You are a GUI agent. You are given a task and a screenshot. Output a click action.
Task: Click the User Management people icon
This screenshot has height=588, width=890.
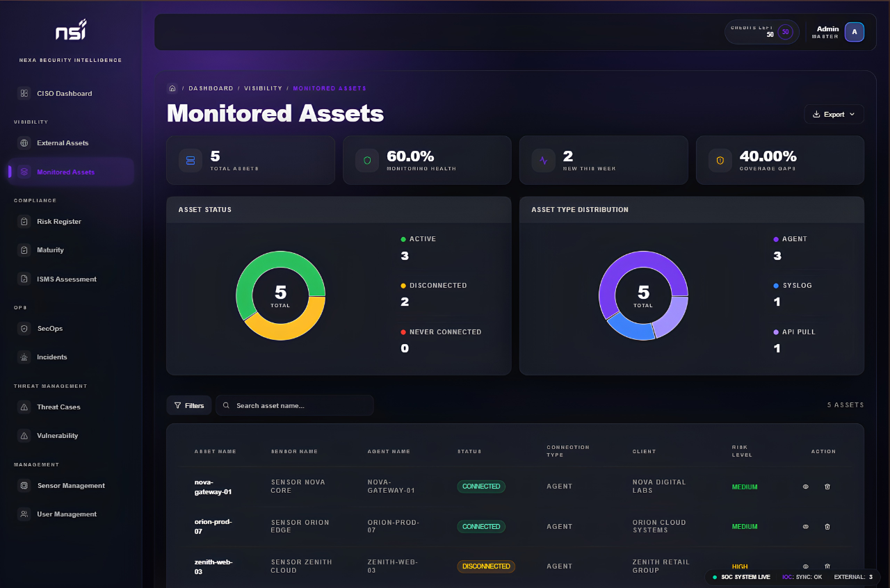pos(24,514)
